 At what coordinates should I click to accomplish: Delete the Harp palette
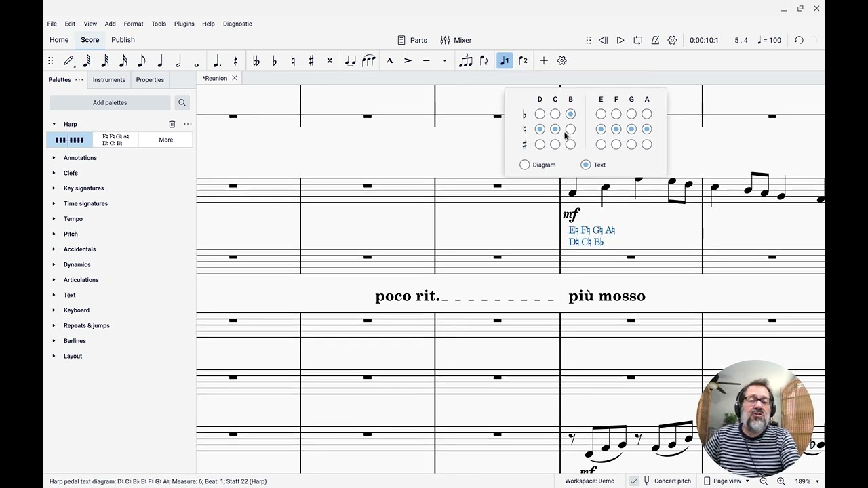tap(172, 124)
